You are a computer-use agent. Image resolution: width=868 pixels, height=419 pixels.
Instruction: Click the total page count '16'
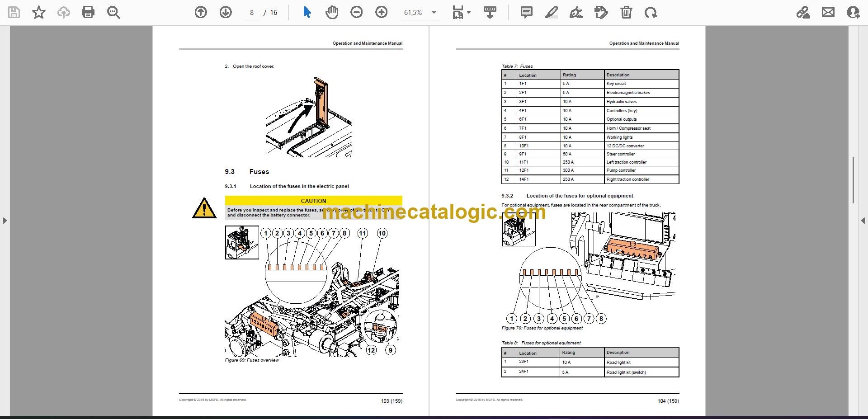(274, 13)
